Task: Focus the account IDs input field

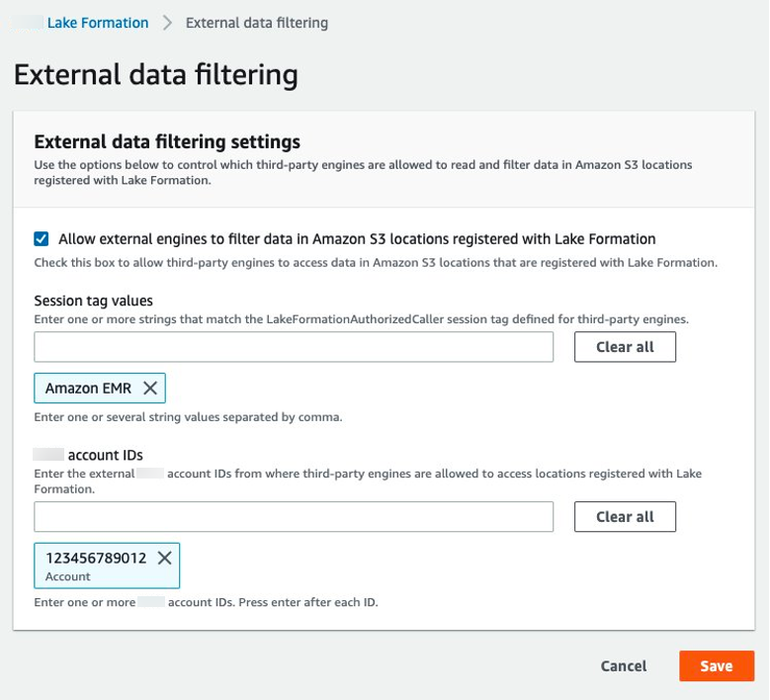Action: [x=294, y=517]
